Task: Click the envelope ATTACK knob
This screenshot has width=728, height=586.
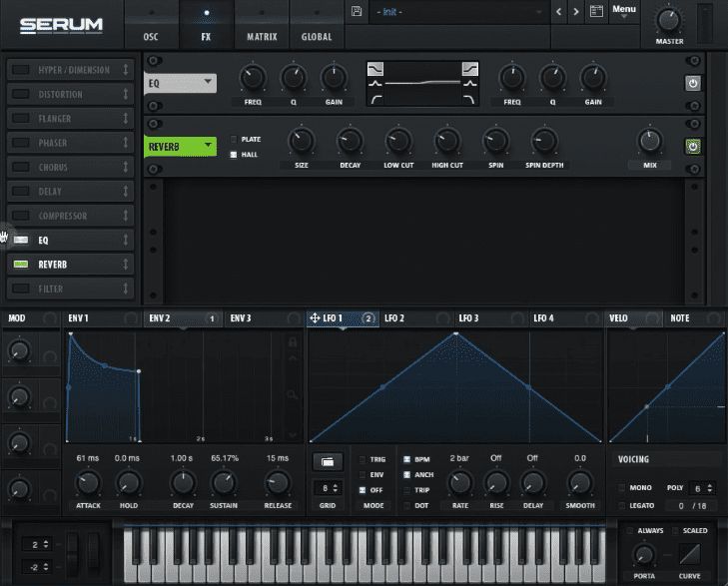Action: point(88,482)
